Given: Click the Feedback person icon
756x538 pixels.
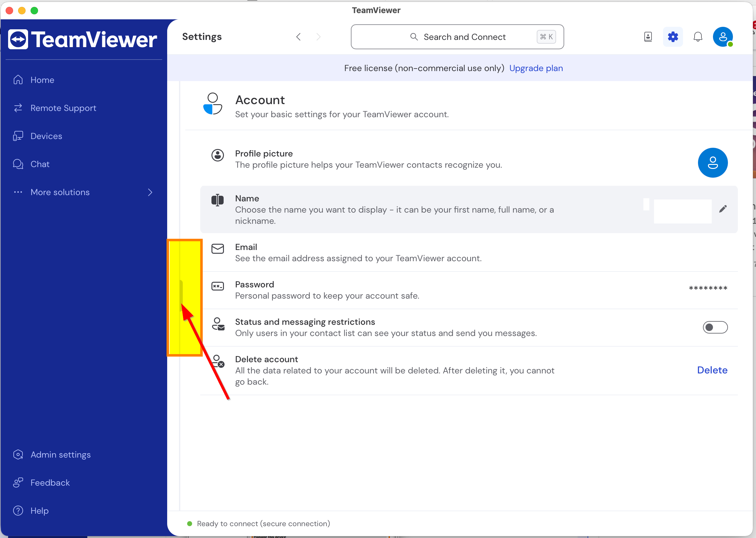Looking at the screenshot, I should click(18, 483).
